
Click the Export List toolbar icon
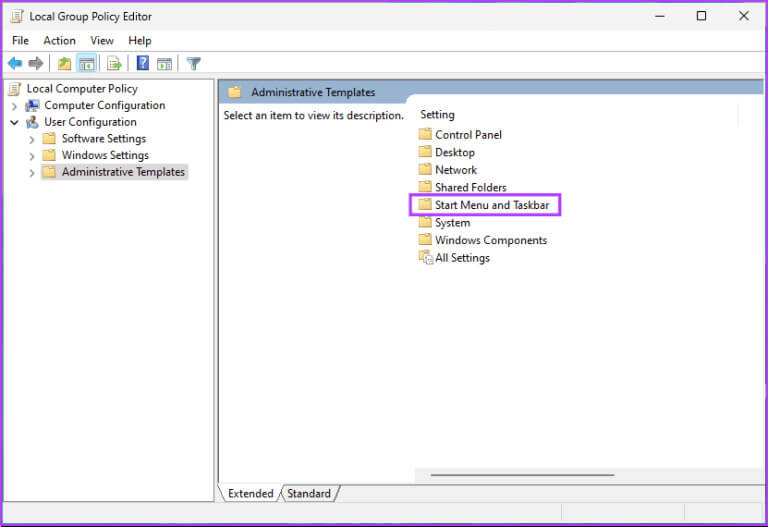pyautogui.click(x=114, y=63)
